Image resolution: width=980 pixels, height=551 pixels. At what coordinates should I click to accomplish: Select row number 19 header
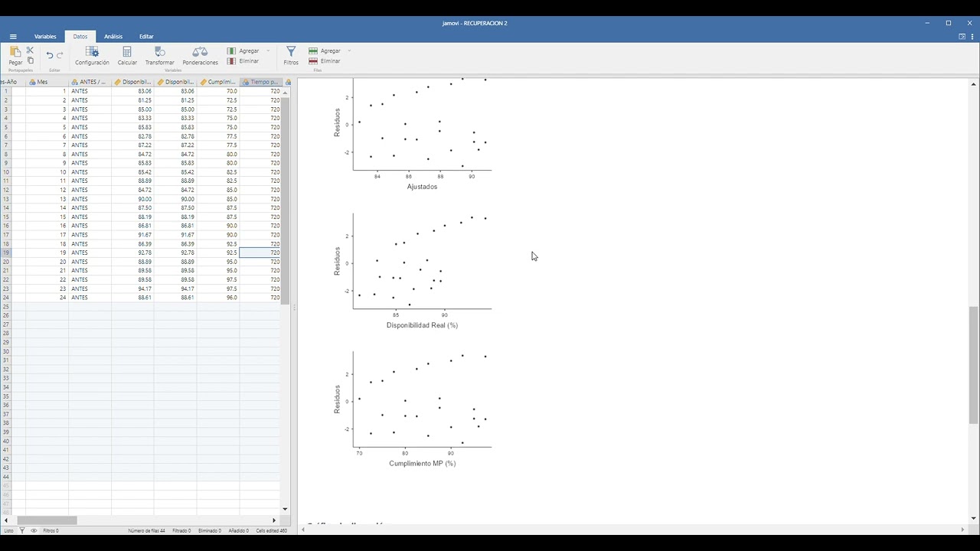click(6, 253)
